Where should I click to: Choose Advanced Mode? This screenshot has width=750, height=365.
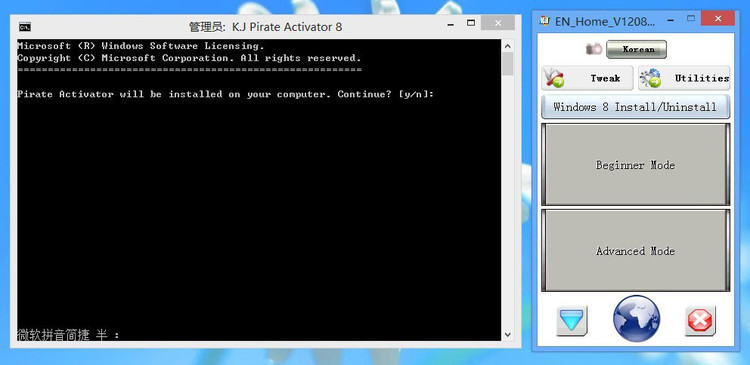point(636,250)
